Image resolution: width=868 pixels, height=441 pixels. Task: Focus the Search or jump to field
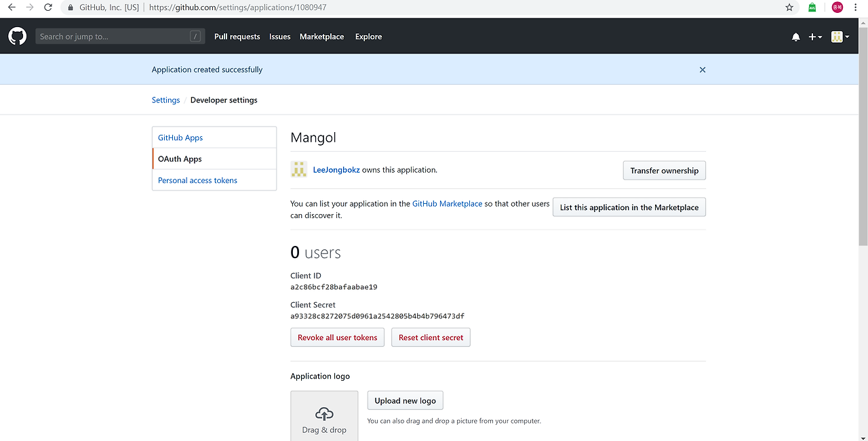pyautogui.click(x=120, y=37)
